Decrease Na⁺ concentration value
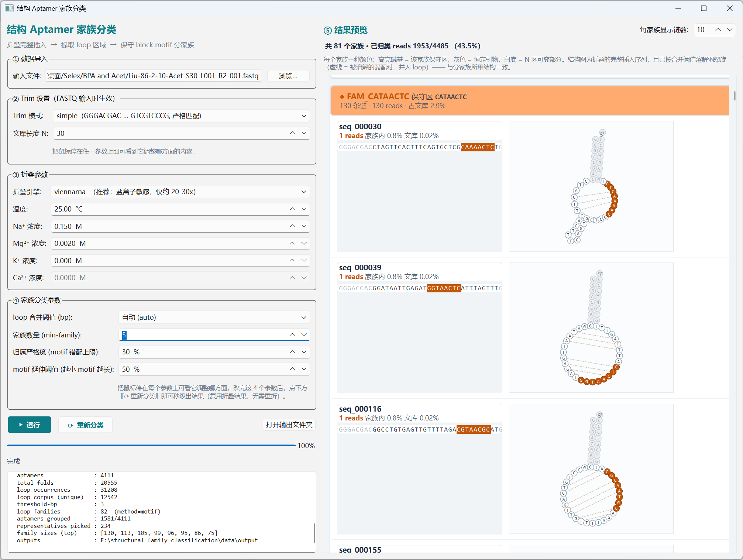 [x=304, y=226]
